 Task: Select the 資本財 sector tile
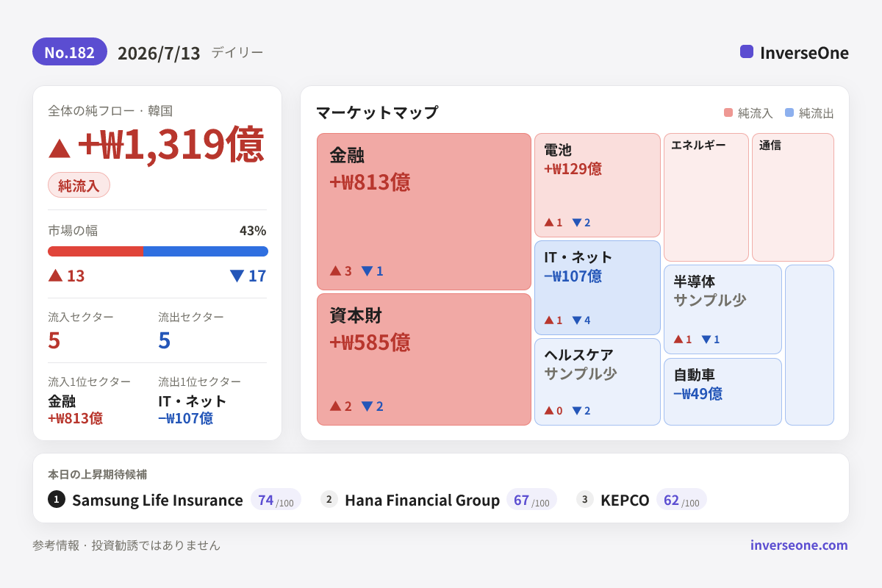424,359
